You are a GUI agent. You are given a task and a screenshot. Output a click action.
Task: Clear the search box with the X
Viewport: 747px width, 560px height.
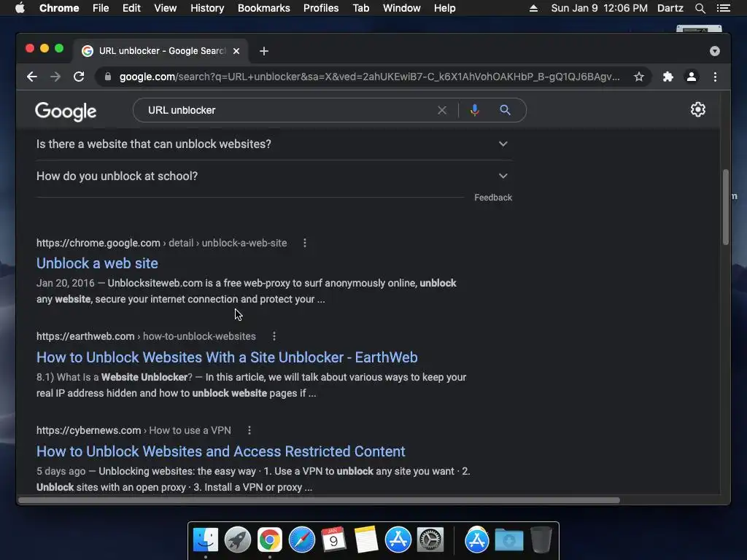[442, 110]
